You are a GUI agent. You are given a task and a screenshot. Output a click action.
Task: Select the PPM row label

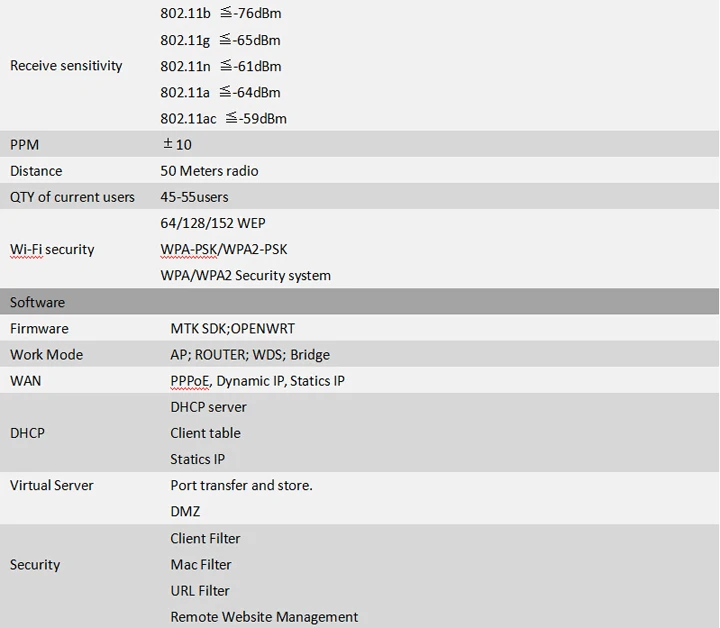click(24, 145)
